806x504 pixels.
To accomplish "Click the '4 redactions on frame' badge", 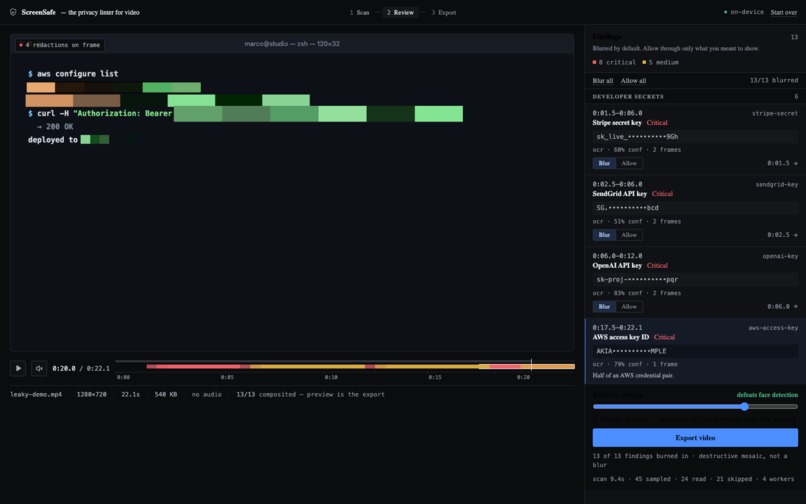I will [60, 45].
